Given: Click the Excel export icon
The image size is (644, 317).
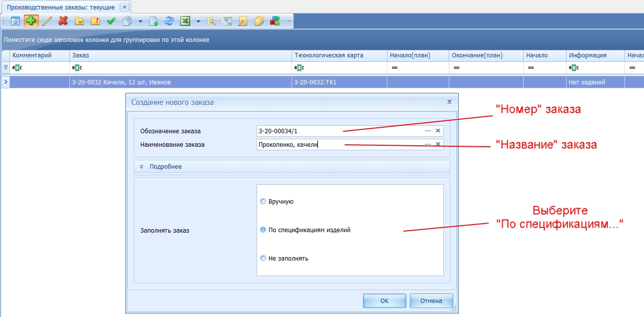Looking at the screenshot, I should (x=185, y=21).
